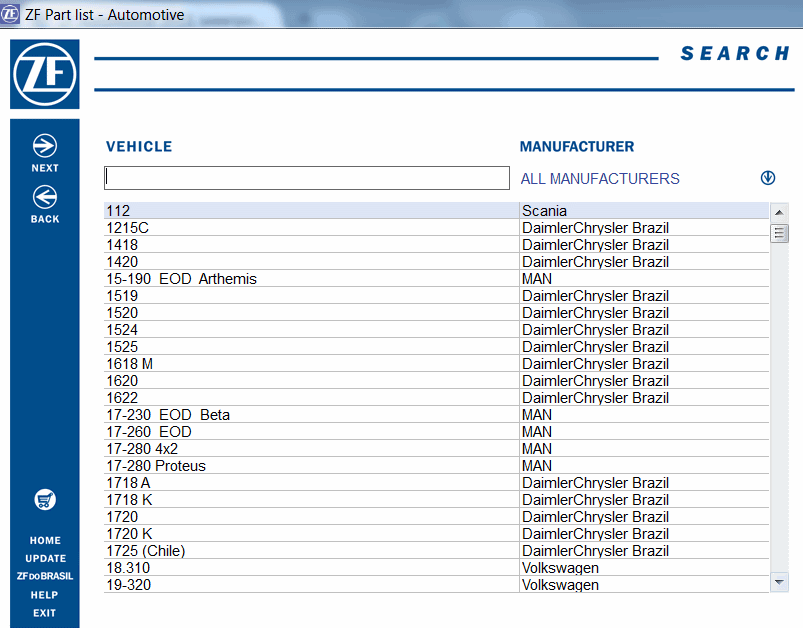Click the scrollbar thumb in vehicle list
803x628 pixels.
click(x=779, y=232)
